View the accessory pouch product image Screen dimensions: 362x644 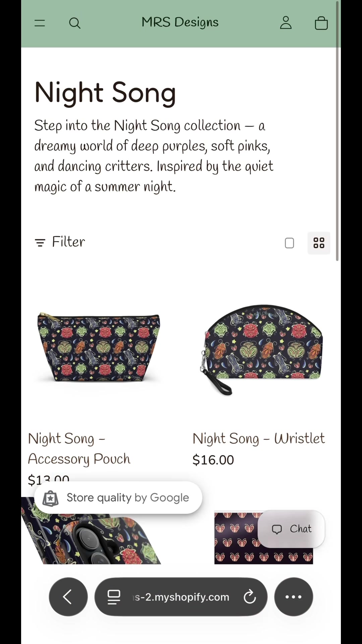pos(99,347)
